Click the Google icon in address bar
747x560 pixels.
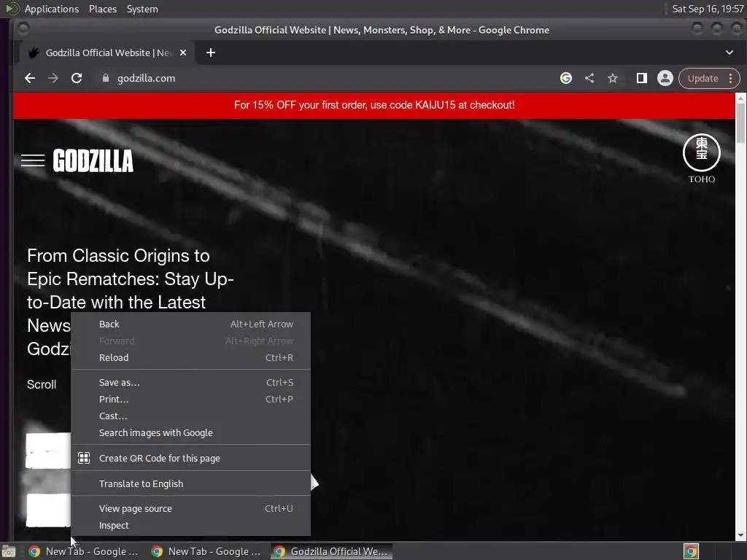pyautogui.click(x=566, y=78)
